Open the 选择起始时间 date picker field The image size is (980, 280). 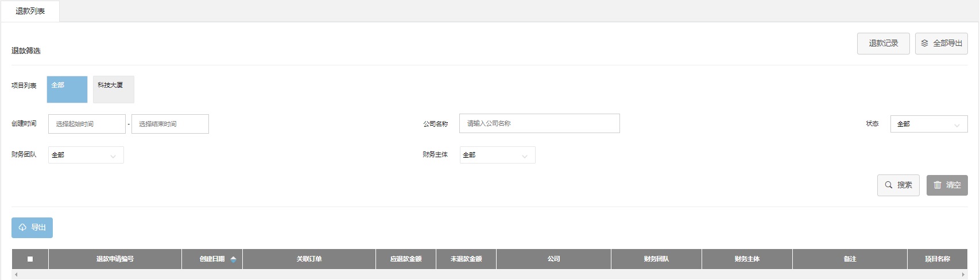point(87,124)
